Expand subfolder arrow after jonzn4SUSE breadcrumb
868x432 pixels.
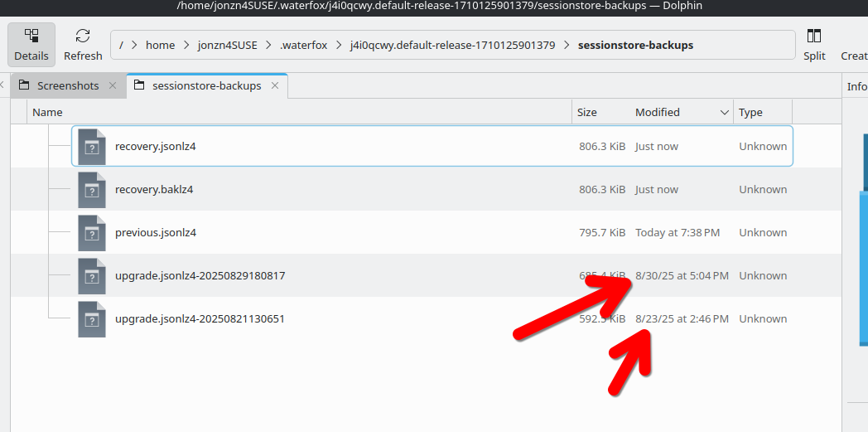point(268,46)
